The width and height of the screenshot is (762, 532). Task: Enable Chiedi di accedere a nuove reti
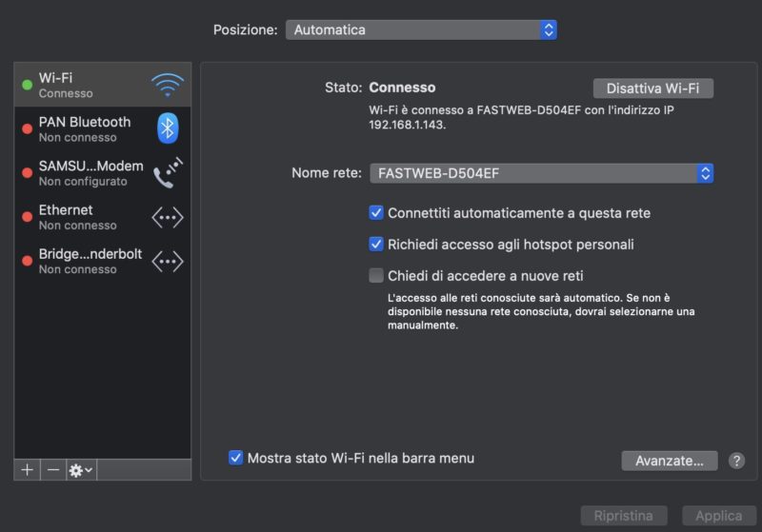pyautogui.click(x=376, y=276)
